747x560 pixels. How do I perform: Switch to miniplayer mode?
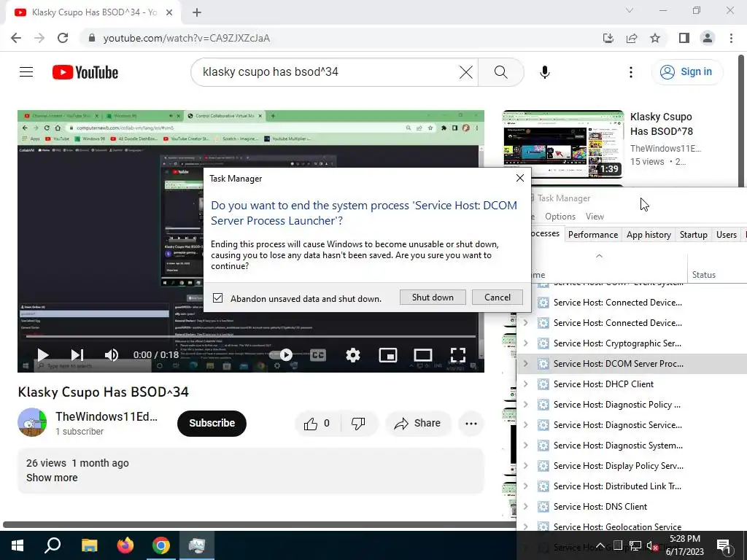click(388, 355)
